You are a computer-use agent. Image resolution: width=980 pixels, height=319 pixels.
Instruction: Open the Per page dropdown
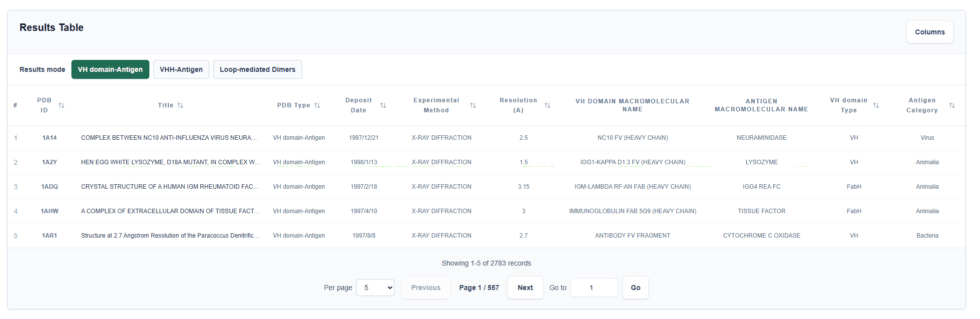click(x=376, y=288)
